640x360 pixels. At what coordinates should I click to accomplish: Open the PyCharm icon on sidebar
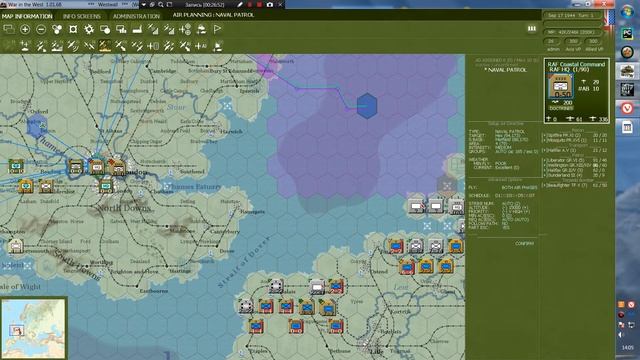(627, 33)
